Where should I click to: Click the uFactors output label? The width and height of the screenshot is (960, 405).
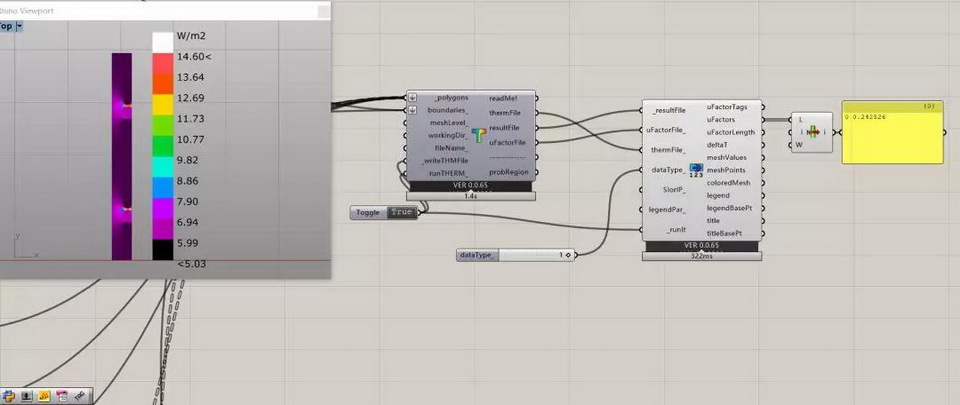pos(721,119)
